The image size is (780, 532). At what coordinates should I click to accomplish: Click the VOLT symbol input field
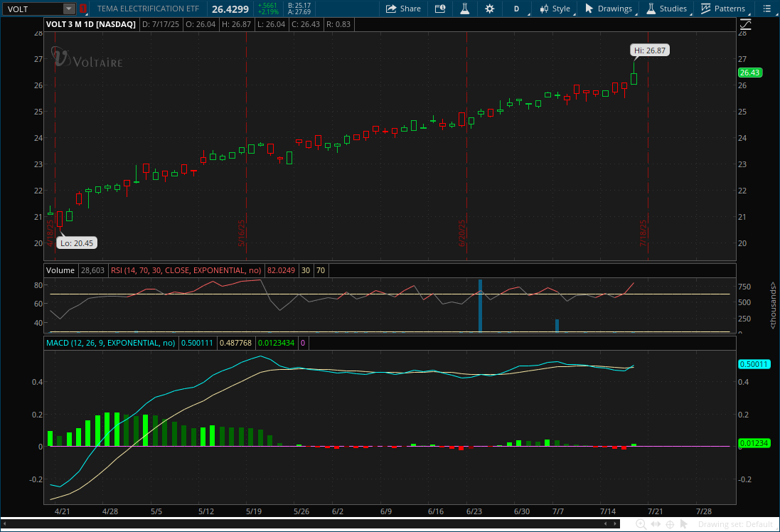tap(33, 9)
